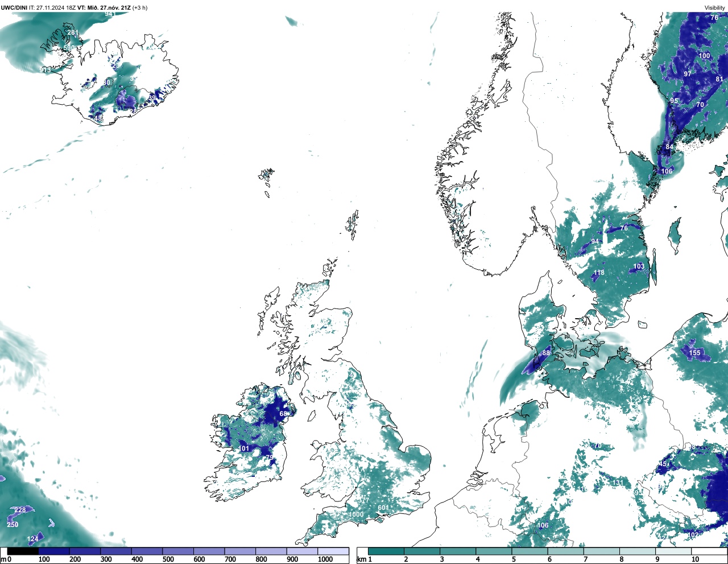This screenshot has width=728, height=564.
Task: Click the '81' visibility value at the right edge
Action: pyautogui.click(x=719, y=79)
